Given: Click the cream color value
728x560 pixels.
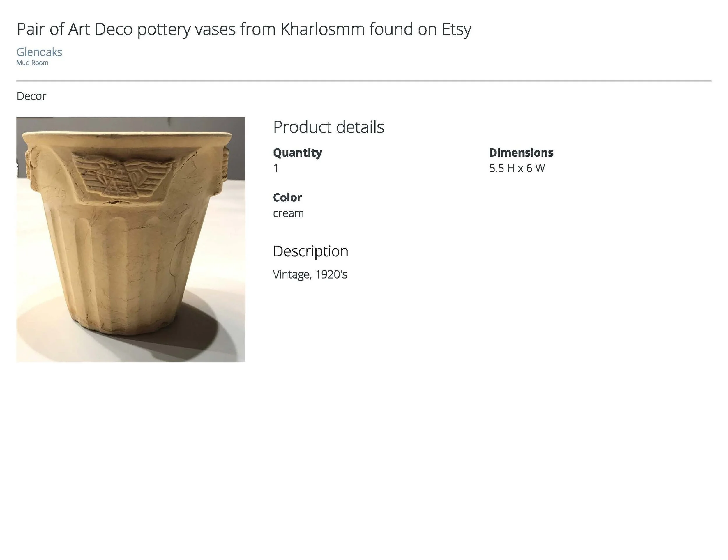Looking at the screenshot, I should pos(288,213).
